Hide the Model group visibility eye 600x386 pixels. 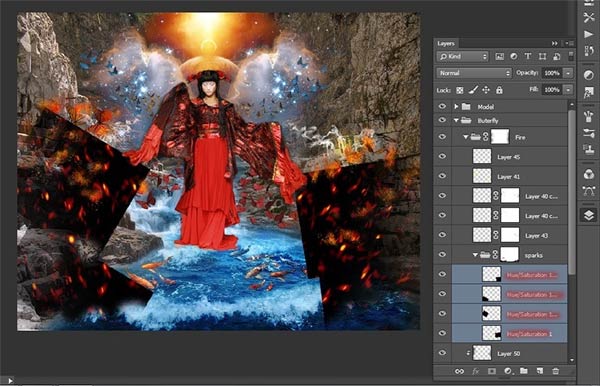442,106
